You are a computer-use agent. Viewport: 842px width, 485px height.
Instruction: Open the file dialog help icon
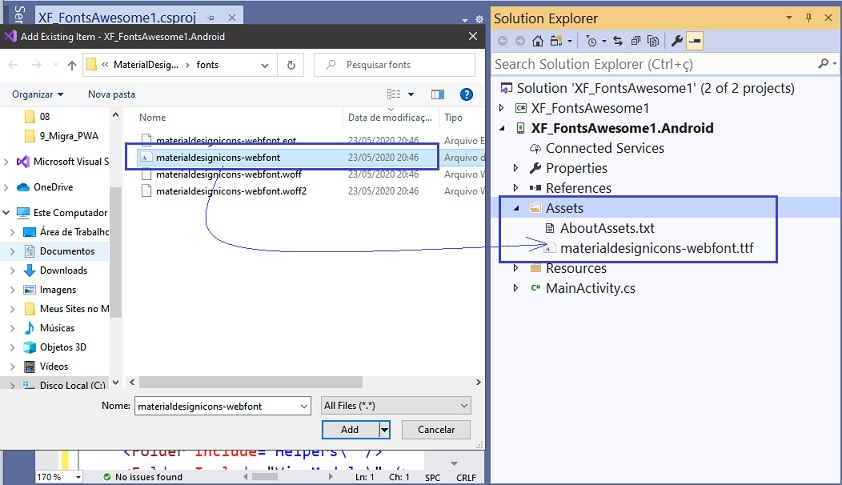(x=466, y=95)
